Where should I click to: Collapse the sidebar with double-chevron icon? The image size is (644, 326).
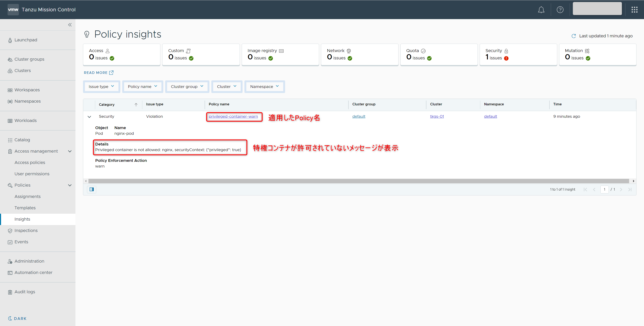(70, 25)
